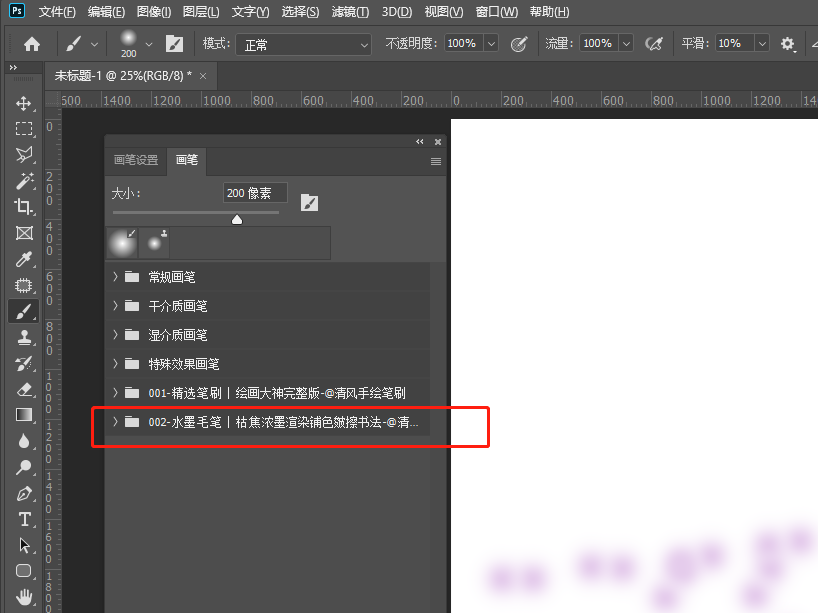Expand the 特殊效果画笔 folder
The image size is (818, 613).
(115, 364)
